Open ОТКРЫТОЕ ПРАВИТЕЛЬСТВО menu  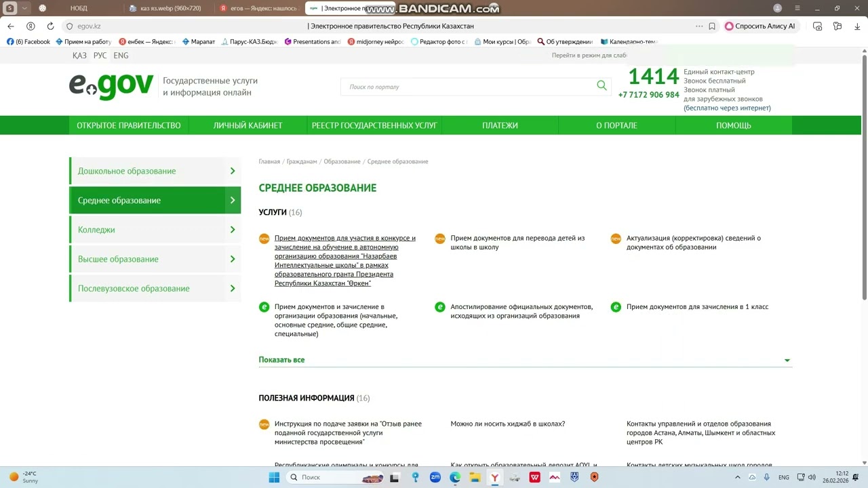(129, 125)
